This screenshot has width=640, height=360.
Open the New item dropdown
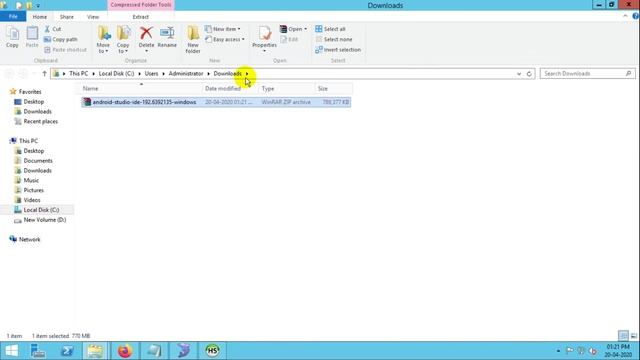(x=223, y=29)
